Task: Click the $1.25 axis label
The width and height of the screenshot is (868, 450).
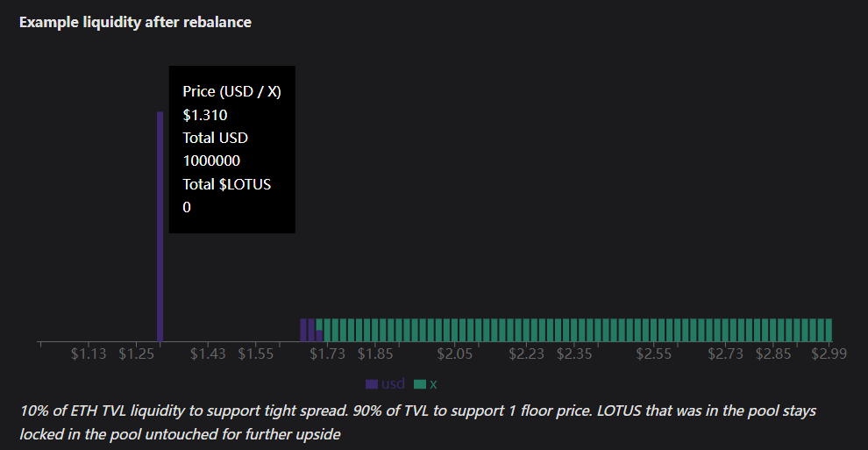Action: coord(136,354)
